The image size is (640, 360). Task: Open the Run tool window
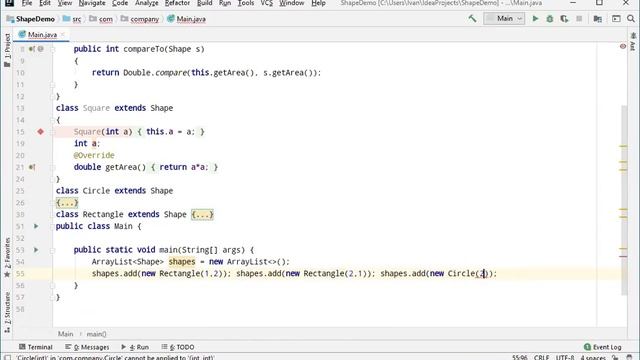click(x=135, y=347)
